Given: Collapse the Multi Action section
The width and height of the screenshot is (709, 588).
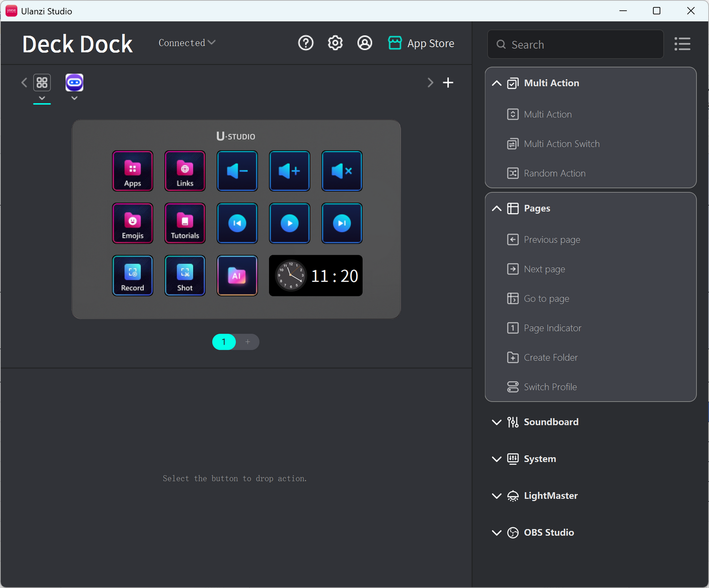Looking at the screenshot, I should click(496, 83).
